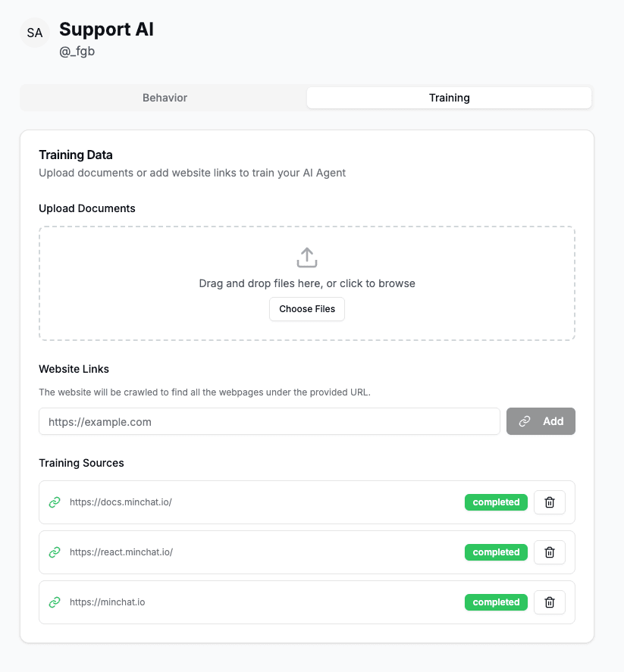Open the docs.minchat.io source entry

[x=121, y=502]
